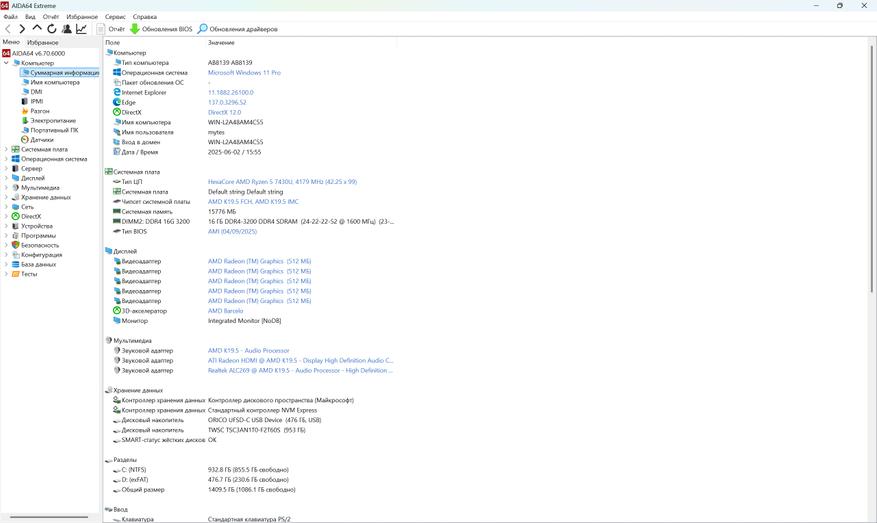Open the Вид menu
This screenshot has height=523, width=877.
(30, 17)
